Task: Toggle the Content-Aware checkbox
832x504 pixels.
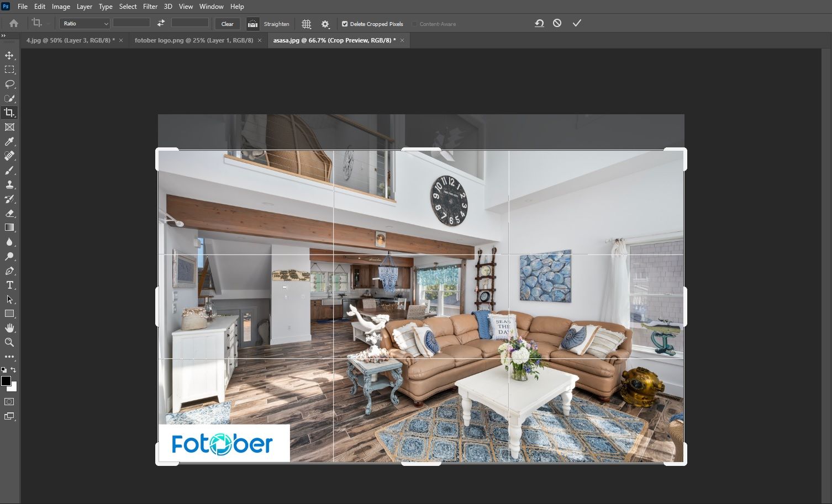Action: 414,24
